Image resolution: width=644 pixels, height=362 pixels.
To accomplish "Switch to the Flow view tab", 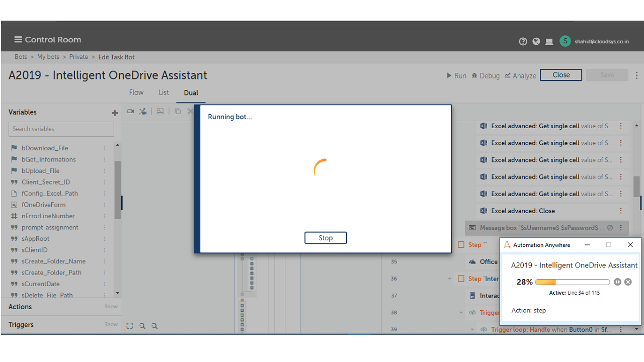I will tap(136, 93).
